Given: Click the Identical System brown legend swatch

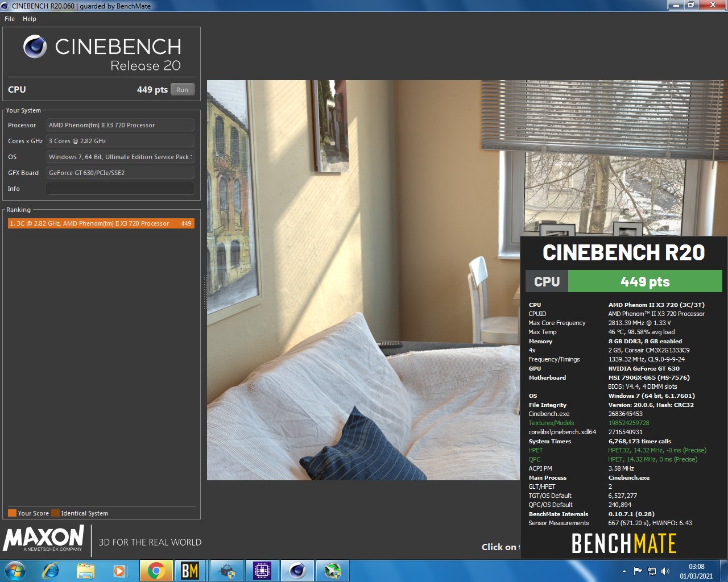Looking at the screenshot, I should click(55, 513).
